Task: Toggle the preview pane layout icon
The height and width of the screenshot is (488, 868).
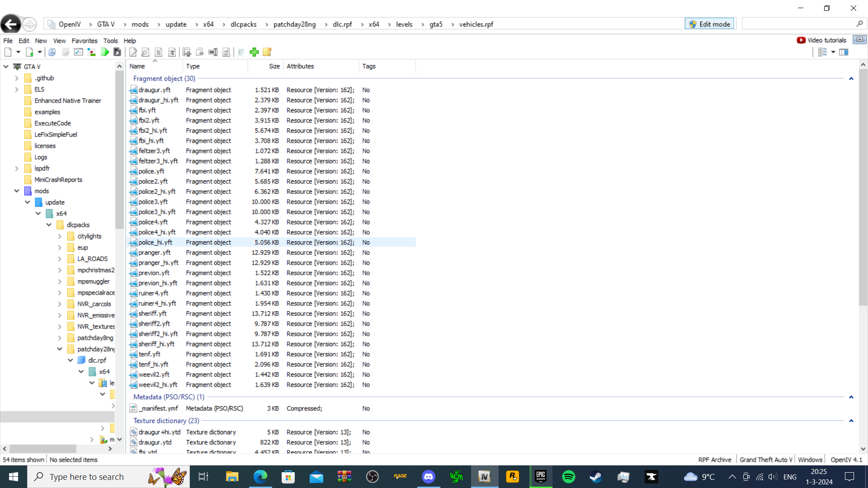Action: coord(844,52)
